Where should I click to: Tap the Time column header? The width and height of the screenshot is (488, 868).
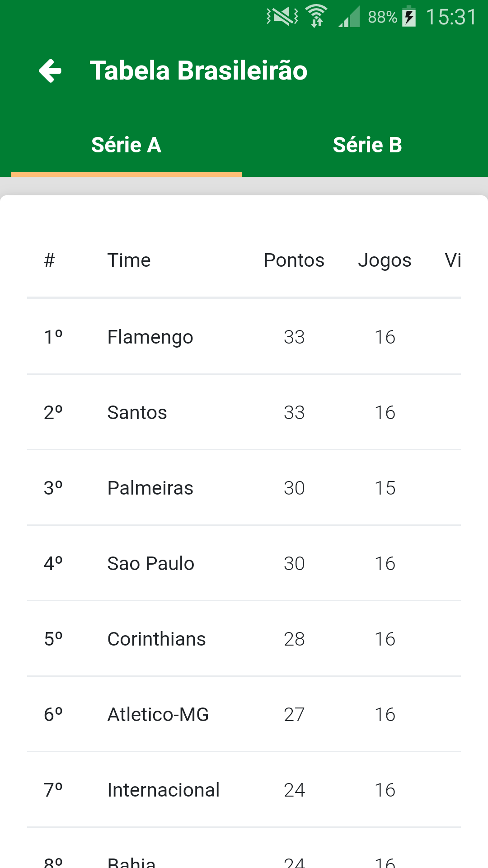tap(129, 260)
